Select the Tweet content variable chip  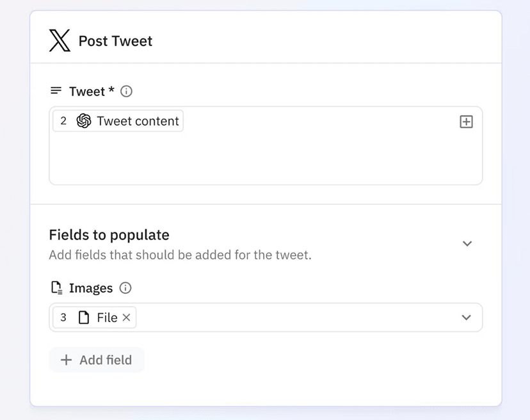pyautogui.click(x=118, y=121)
